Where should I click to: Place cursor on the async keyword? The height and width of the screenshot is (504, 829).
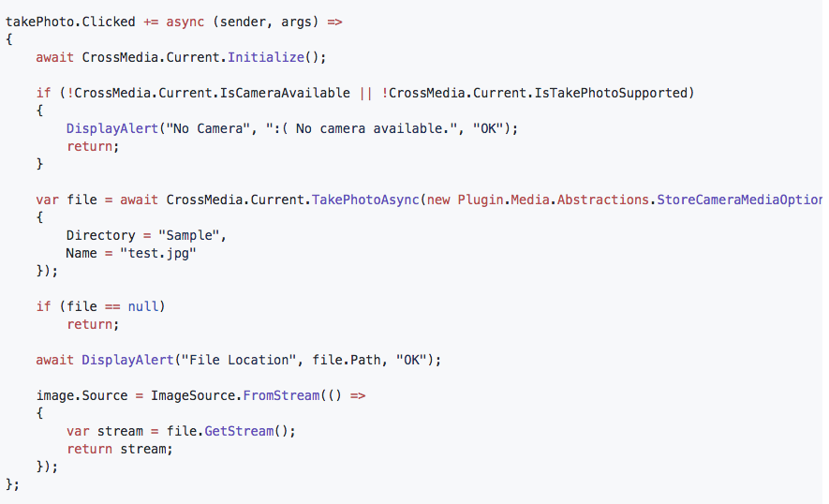[185, 22]
